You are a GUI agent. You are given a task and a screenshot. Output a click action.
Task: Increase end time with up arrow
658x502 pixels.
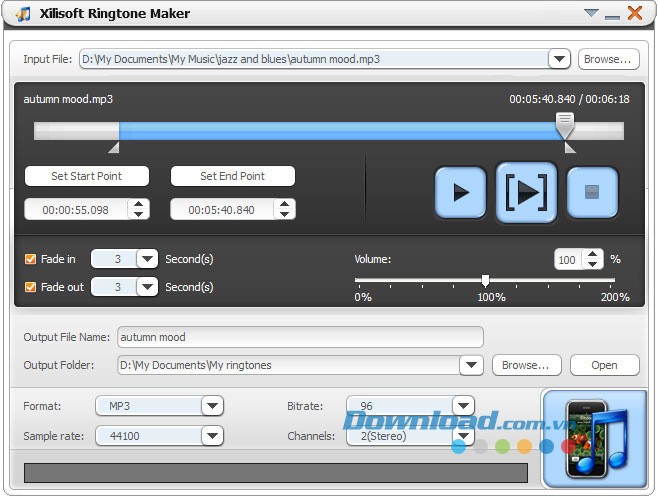point(285,204)
